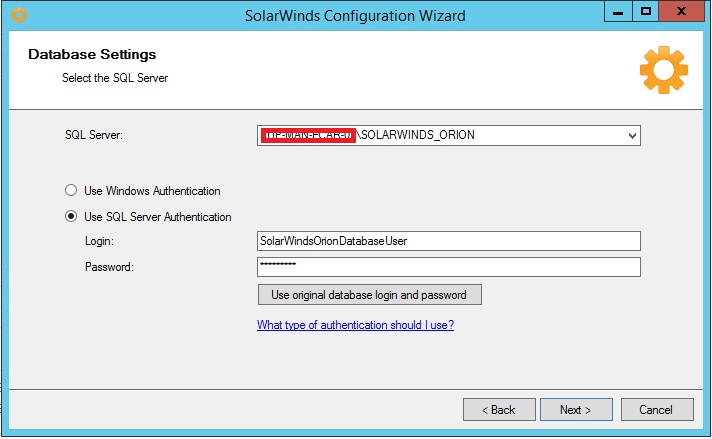The height and width of the screenshot is (439, 712).
Task: Click the window title bar text
Action: click(355, 16)
